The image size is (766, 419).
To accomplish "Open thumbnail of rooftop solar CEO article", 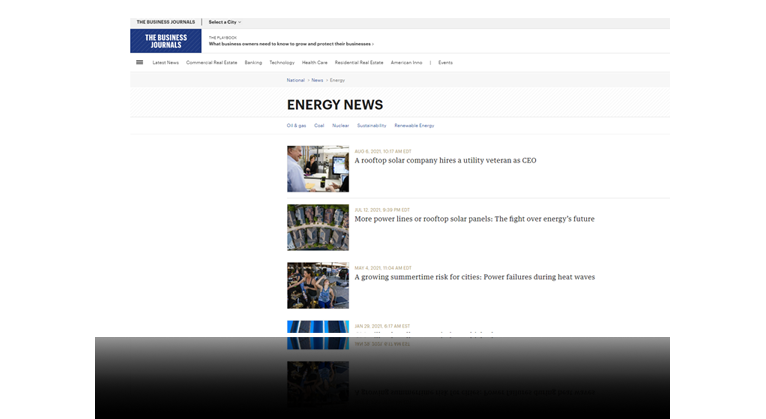I will (318, 168).
